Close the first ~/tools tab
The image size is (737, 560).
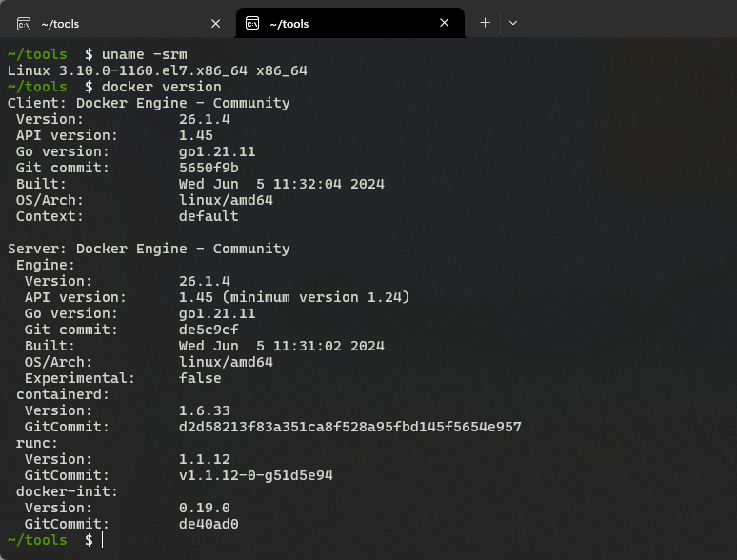tap(216, 23)
